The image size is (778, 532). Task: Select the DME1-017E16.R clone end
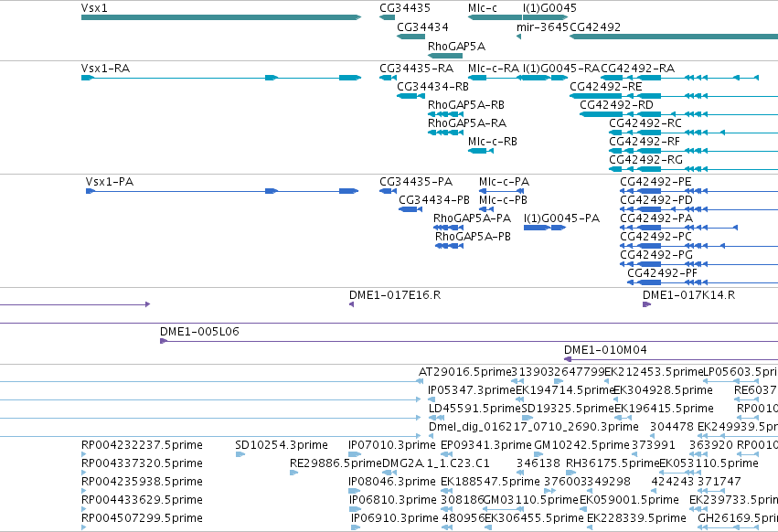coord(351,304)
